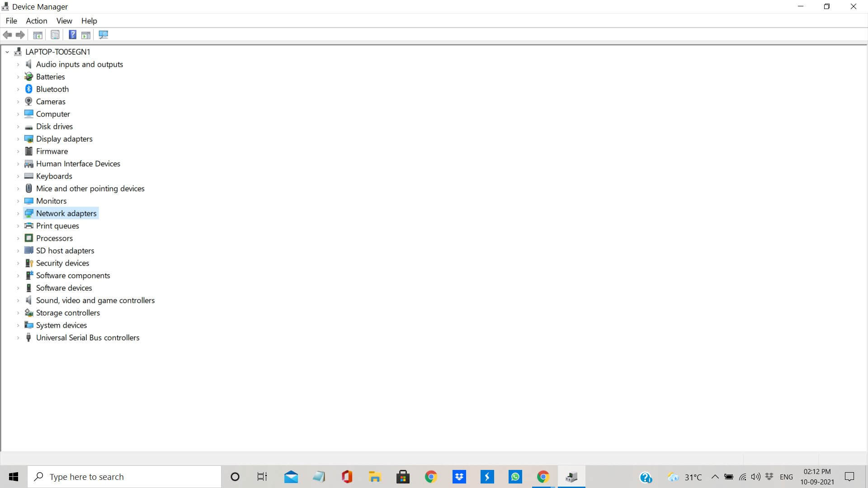Screen dimensions: 868x488
Task: Click the Properties toolbar icon
Action: point(55,35)
